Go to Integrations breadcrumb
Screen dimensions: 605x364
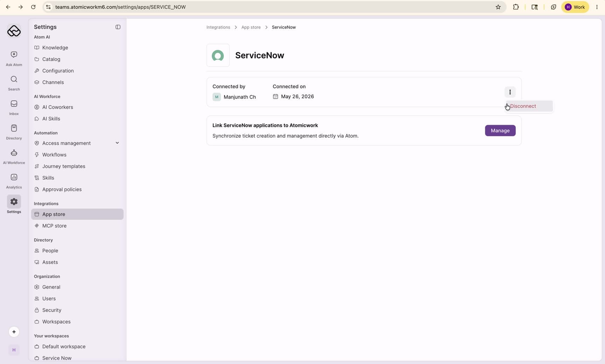(218, 27)
